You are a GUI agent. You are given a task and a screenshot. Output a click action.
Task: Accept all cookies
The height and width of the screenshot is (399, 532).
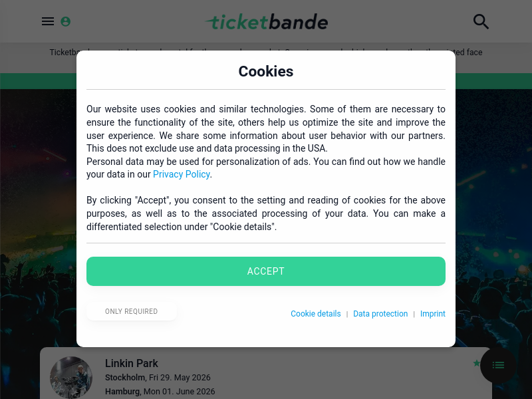[x=266, y=271]
